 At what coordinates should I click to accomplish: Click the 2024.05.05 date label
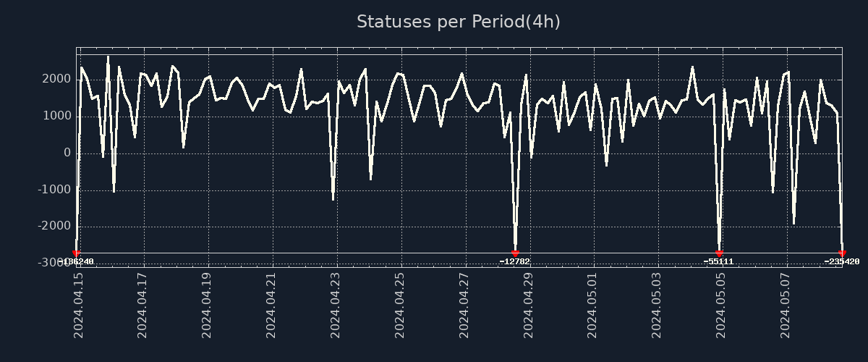point(721,306)
